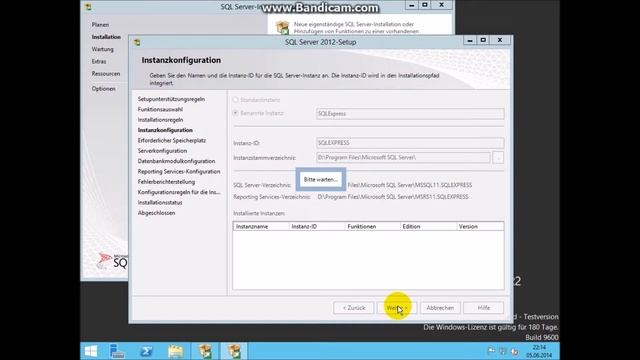The width and height of the screenshot is (640, 360).
Task: Click the Zurück button
Action: 353,308
